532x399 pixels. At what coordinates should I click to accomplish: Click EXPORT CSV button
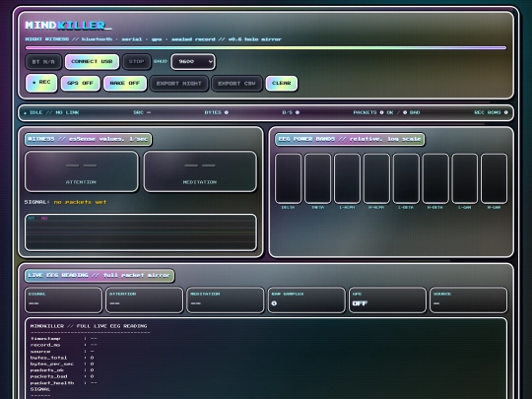coord(236,84)
